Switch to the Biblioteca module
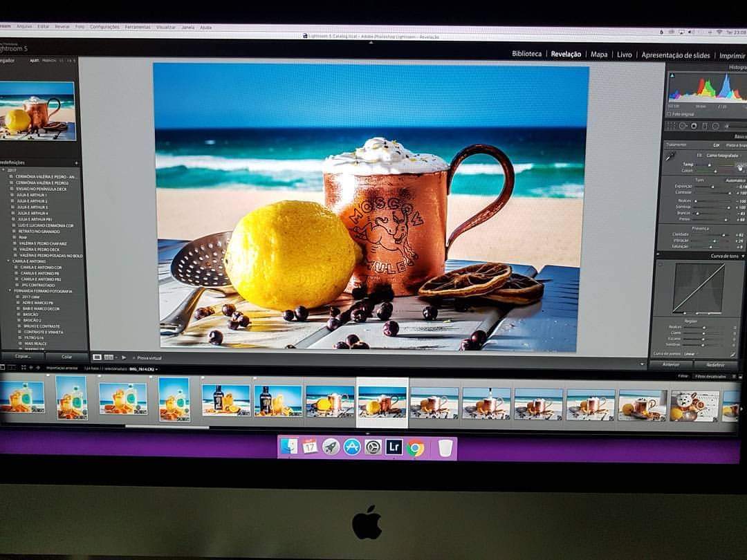The height and width of the screenshot is (560, 747). tap(526, 54)
